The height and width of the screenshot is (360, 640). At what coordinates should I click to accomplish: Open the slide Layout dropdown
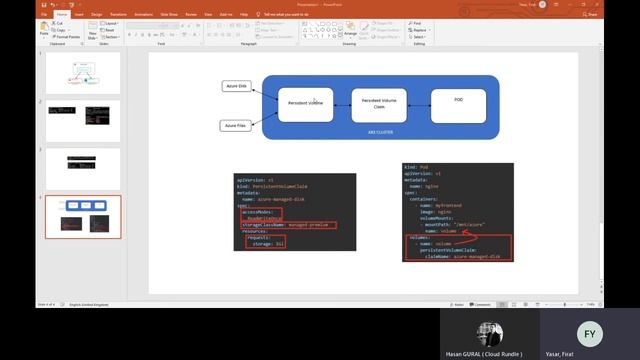pyautogui.click(x=110, y=23)
